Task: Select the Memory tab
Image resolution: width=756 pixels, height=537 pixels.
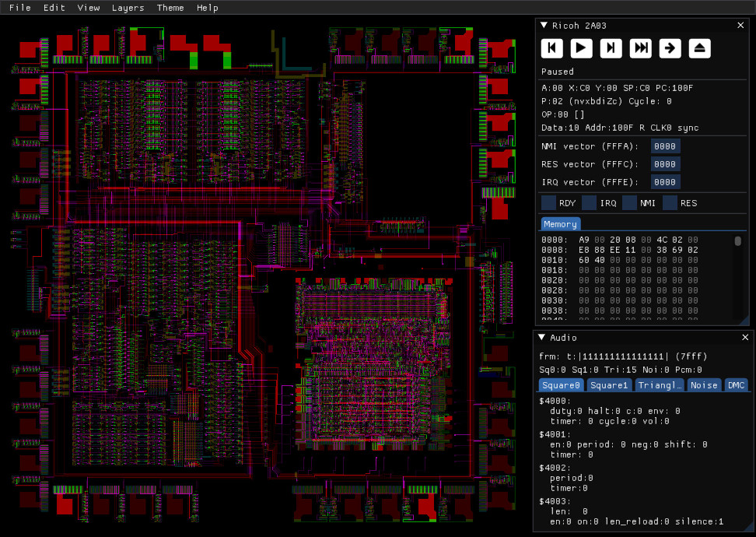Action: pyautogui.click(x=560, y=224)
